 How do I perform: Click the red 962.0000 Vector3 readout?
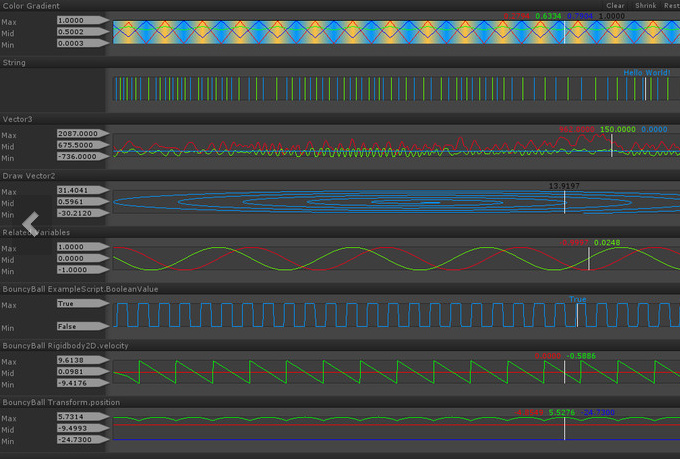pos(576,129)
